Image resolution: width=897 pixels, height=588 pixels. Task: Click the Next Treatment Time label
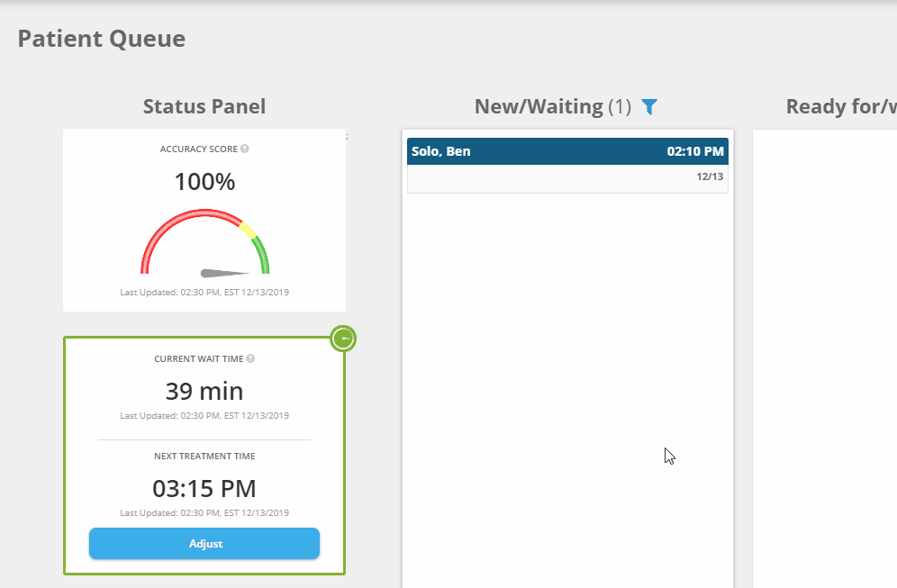tap(204, 457)
